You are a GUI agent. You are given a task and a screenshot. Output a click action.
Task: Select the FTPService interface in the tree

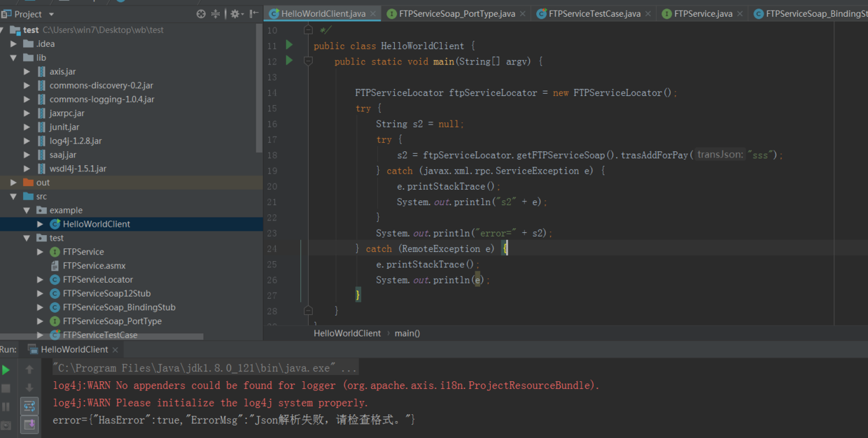coord(83,252)
